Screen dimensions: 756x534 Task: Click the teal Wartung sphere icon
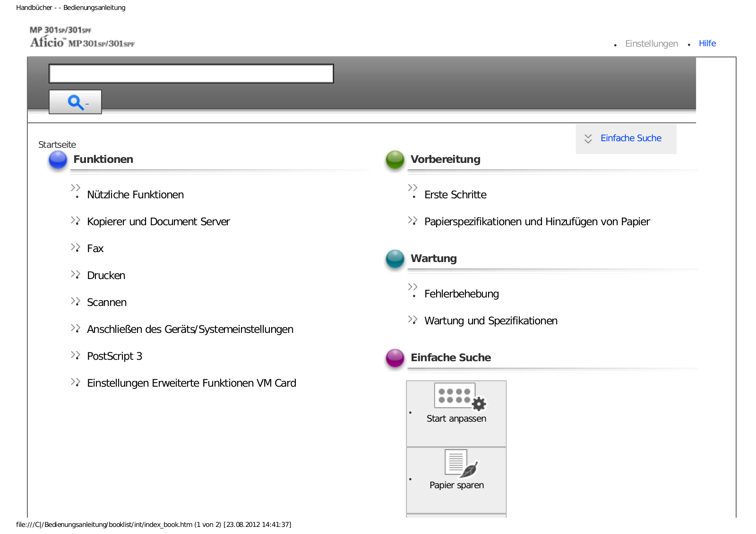coord(395,259)
